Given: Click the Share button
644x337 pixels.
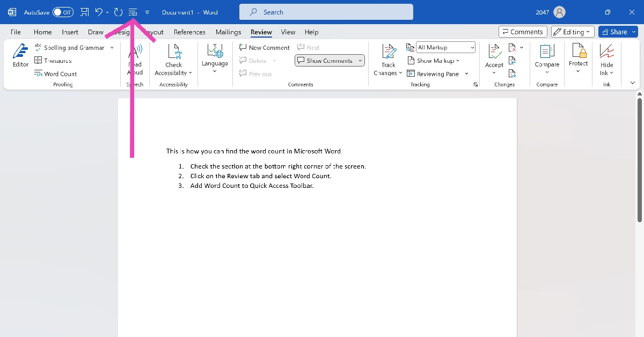Looking at the screenshot, I should click(x=618, y=32).
